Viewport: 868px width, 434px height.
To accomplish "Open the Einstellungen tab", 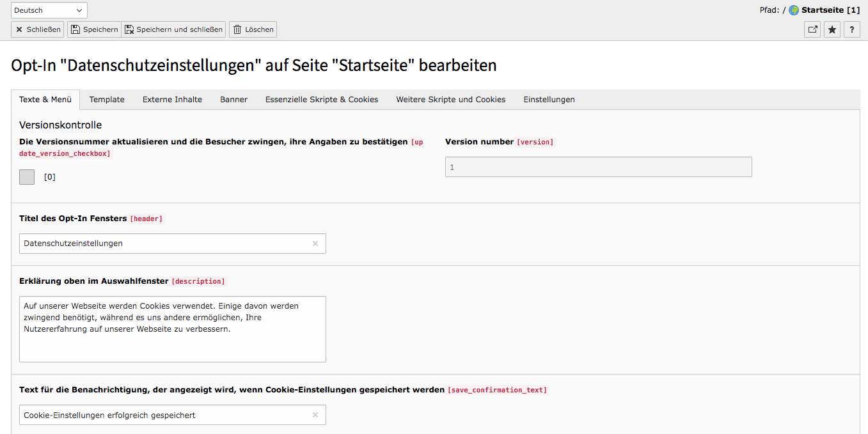I will pyautogui.click(x=549, y=100).
